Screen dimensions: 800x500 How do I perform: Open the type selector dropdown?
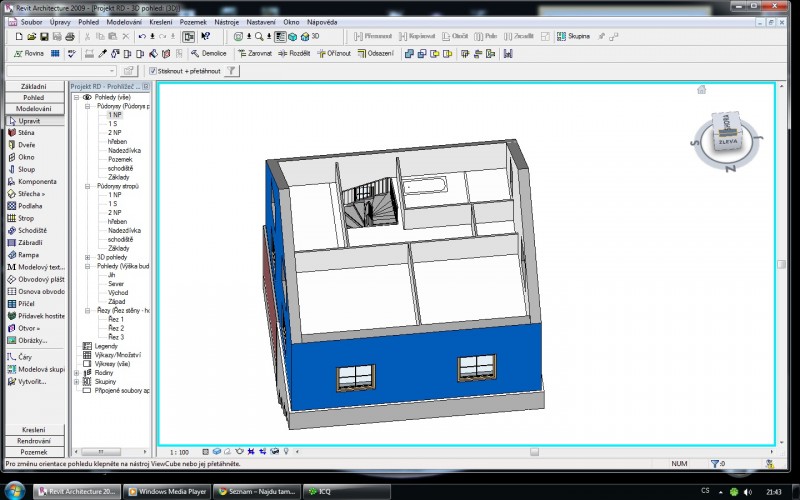pos(112,71)
